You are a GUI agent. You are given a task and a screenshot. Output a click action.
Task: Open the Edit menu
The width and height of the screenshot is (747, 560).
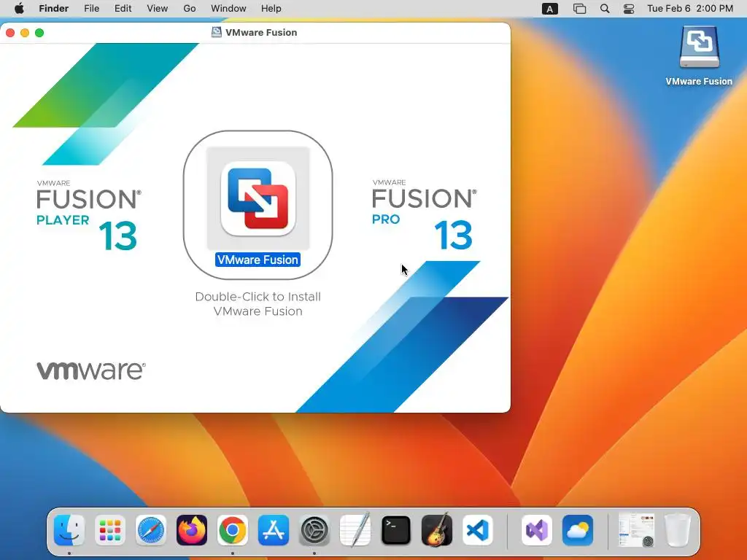pos(123,9)
